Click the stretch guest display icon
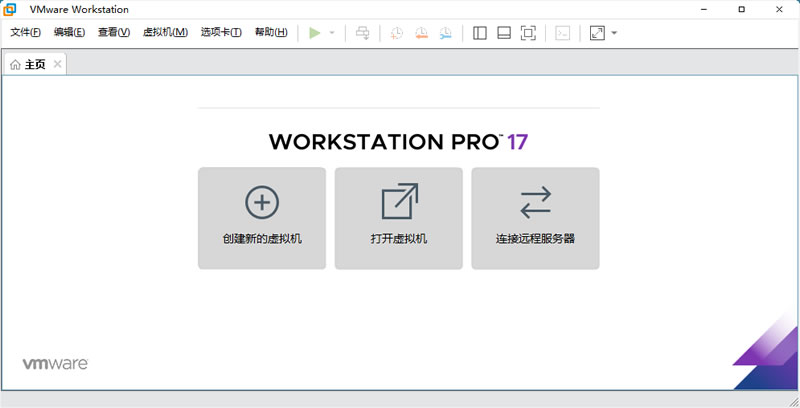This screenshot has width=800, height=408. click(x=597, y=33)
